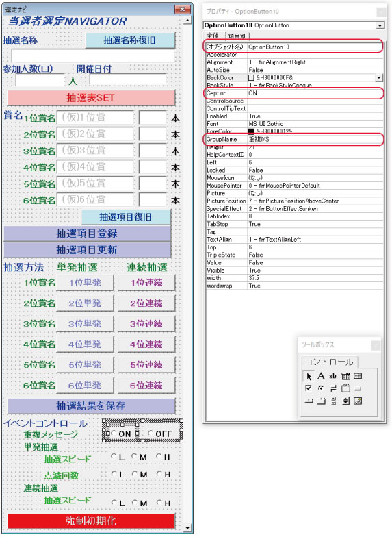
Task: Pick the Image control in the toolbox
Action: [x=358, y=401]
